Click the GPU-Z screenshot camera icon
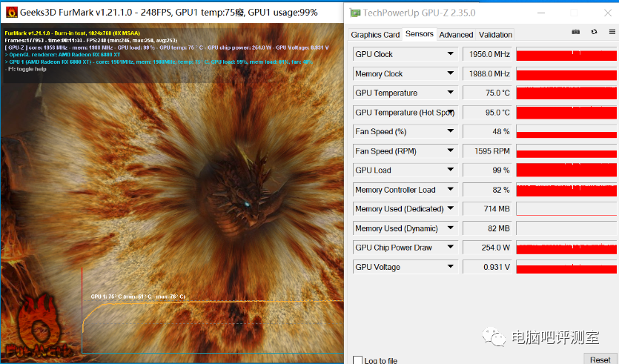This screenshot has width=619, height=364. coord(576,32)
